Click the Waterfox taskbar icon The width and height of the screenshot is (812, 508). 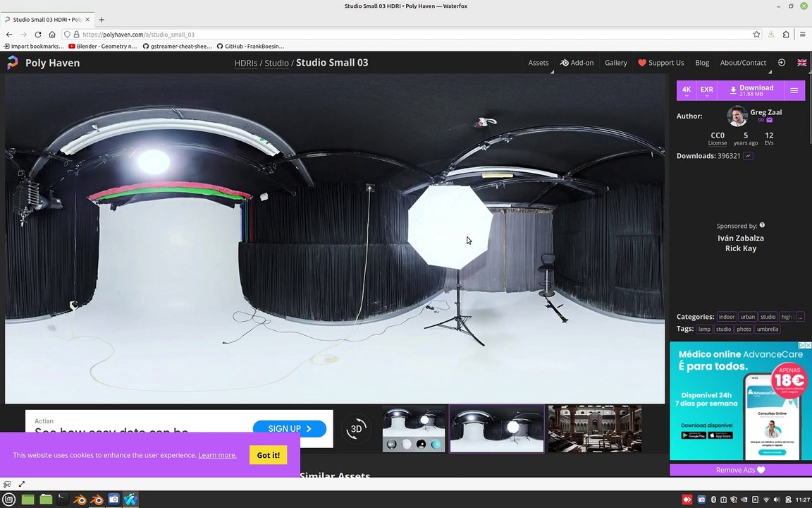pos(130,500)
